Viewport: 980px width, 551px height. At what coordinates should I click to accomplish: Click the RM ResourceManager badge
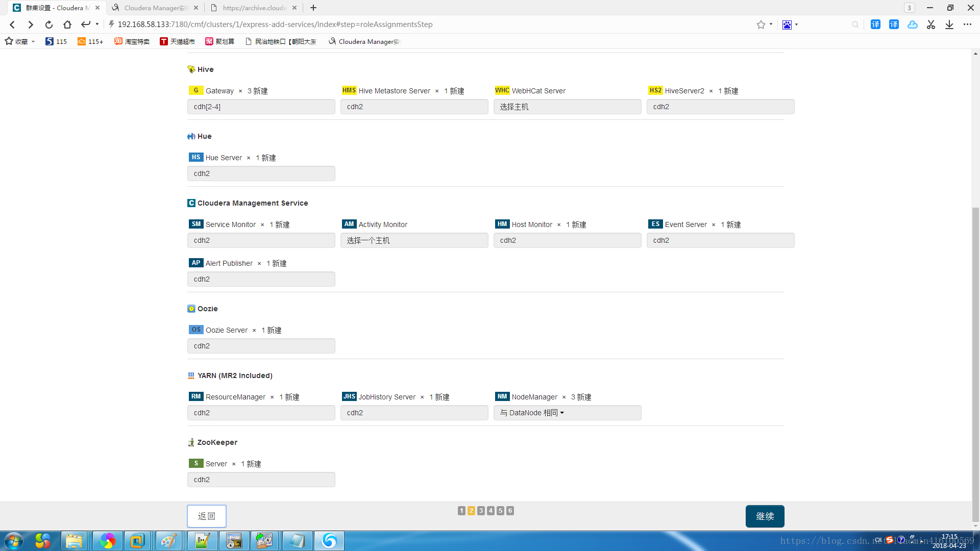click(196, 396)
